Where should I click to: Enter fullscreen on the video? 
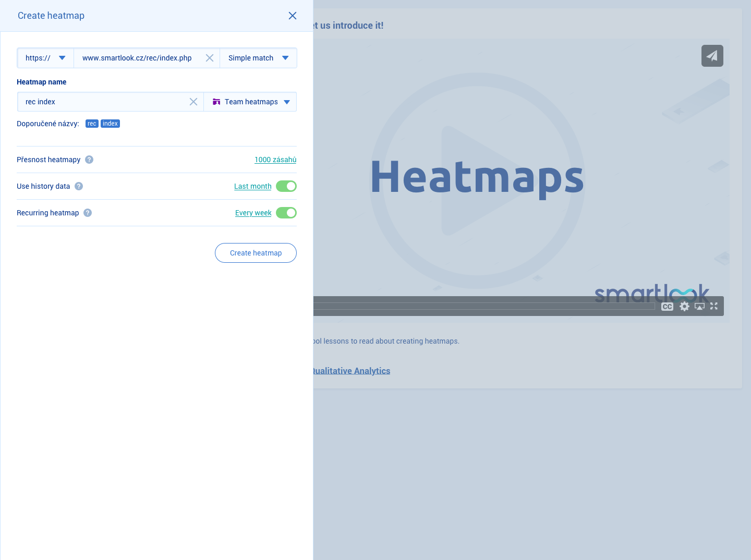point(714,306)
